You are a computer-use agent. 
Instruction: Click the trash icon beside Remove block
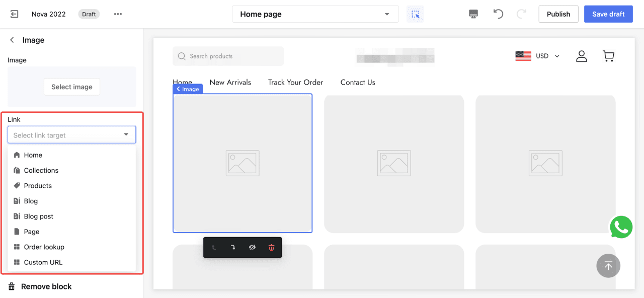pos(12,286)
